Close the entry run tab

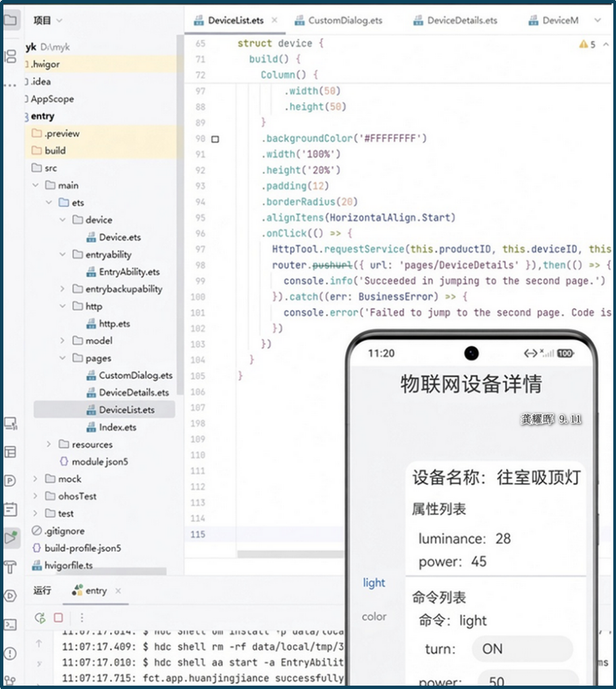pos(118,590)
